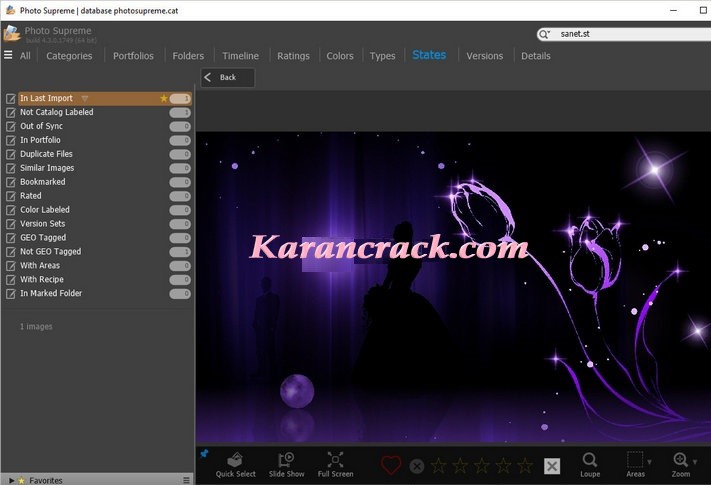The image size is (711, 485).
Task: Set rating to five stars
Action: 525,466
